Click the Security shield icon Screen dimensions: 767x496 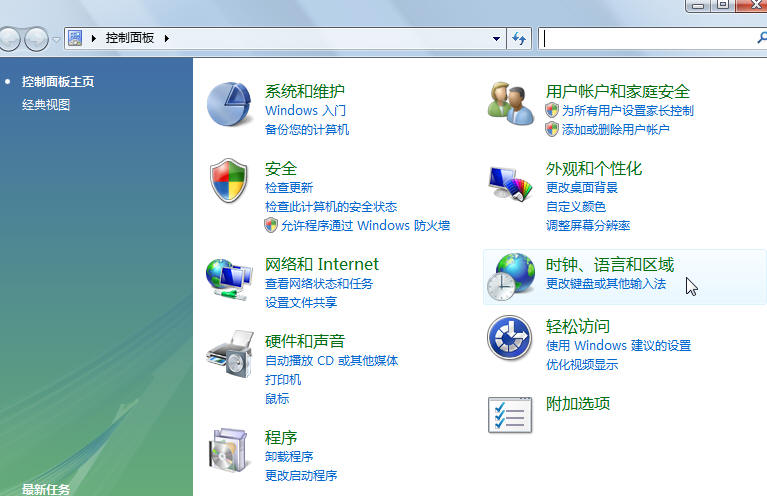[228, 180]
